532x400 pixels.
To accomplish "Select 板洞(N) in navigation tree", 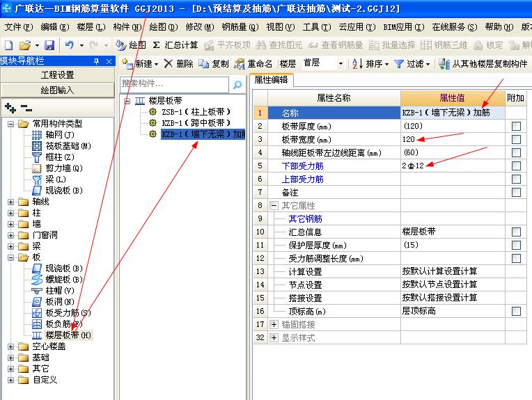I will point(60,302).
